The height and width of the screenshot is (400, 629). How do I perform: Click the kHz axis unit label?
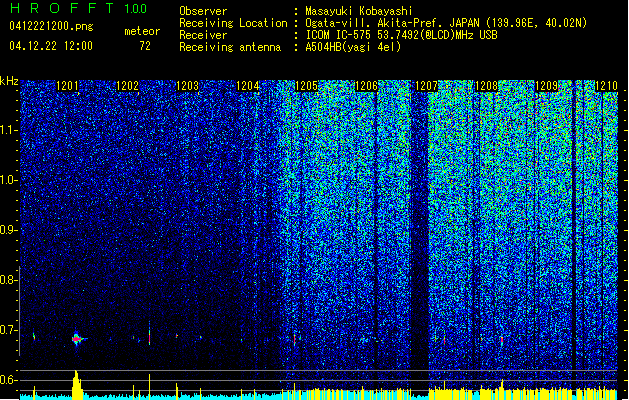tap(9, 81)
